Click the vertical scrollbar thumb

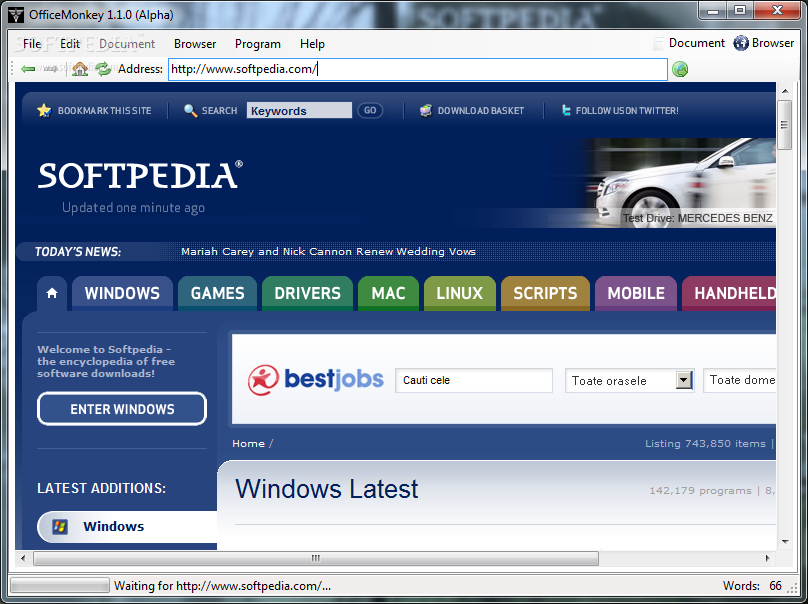(x=784, y=124)
